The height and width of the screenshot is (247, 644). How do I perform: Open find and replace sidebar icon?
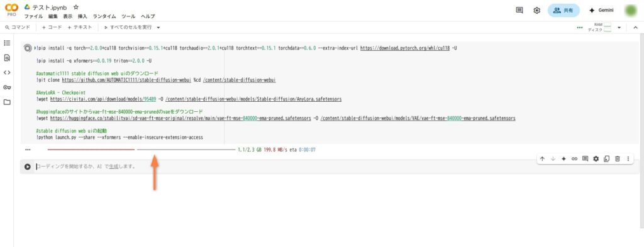[x=7, y=58]
